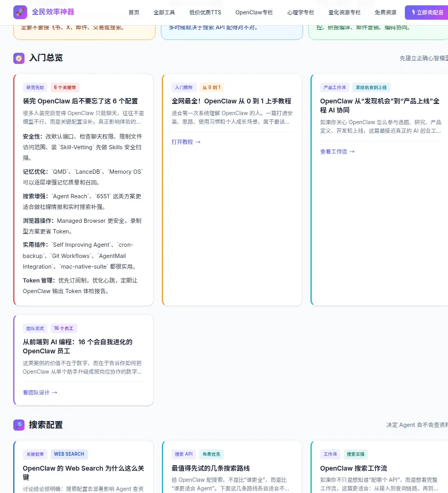Click the 产品工作流 tag
448x493 pixels.
point(335,87)
